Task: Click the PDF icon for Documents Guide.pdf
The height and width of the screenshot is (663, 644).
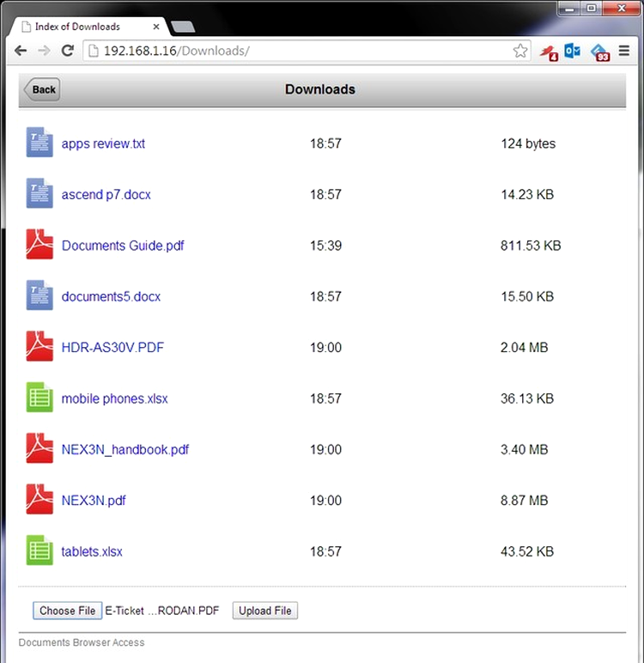Action: coord(39,244)
